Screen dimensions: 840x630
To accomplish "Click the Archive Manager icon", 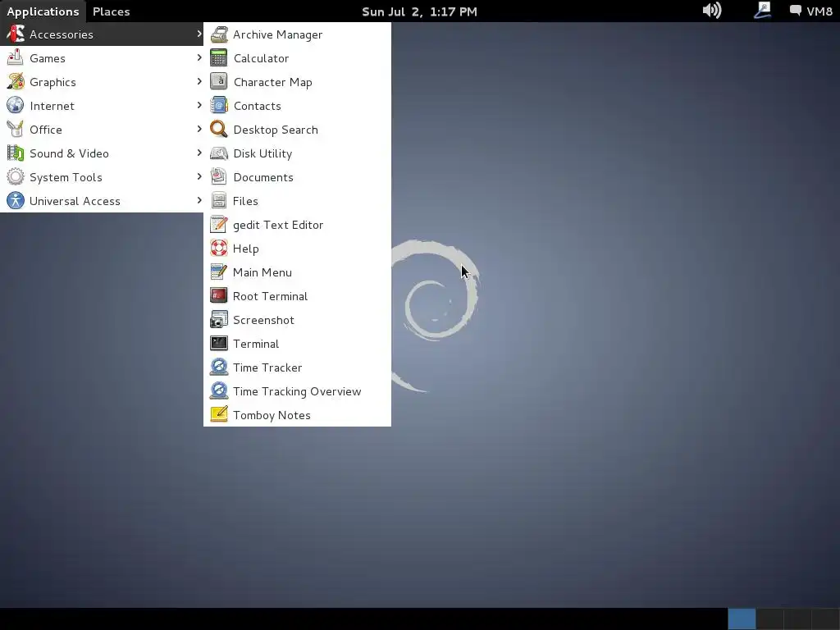I will [218, 34].
